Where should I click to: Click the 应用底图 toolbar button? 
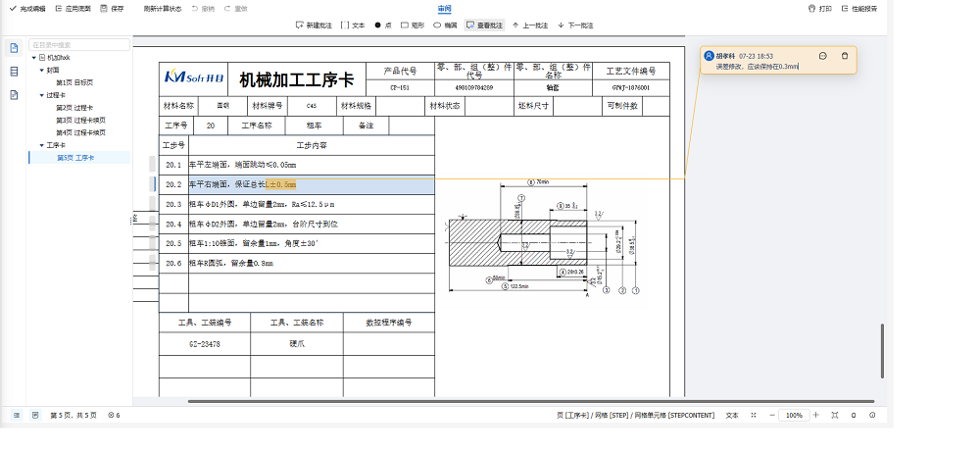pos(73,9)
